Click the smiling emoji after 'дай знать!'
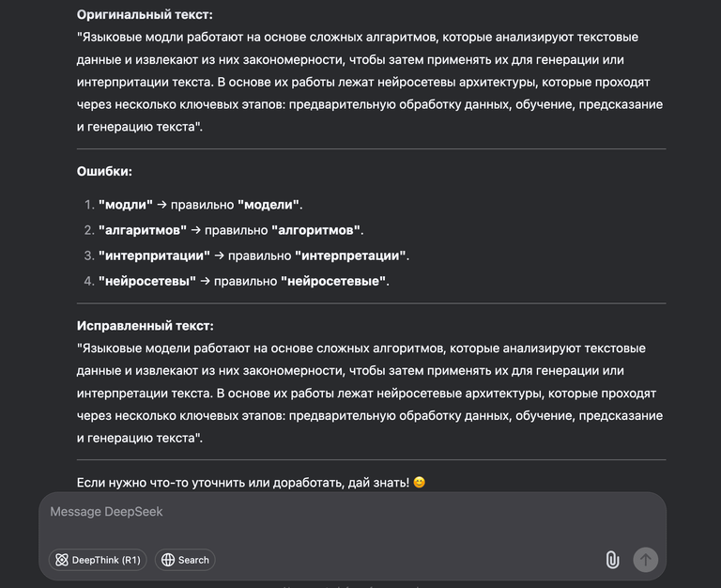Image resolution: width=721 pixels, height=588 pixels. point(420,483)
